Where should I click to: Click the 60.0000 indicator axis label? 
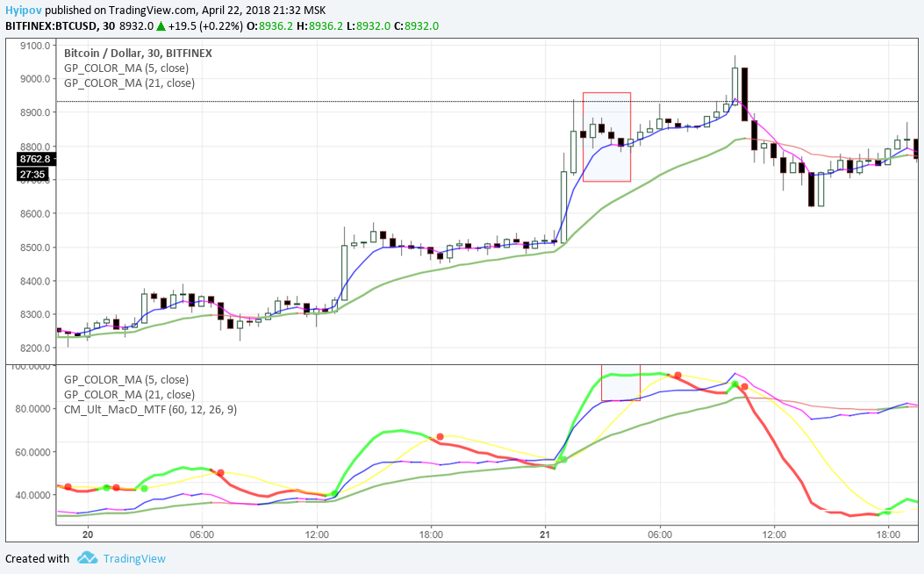[x=32, y=452]
